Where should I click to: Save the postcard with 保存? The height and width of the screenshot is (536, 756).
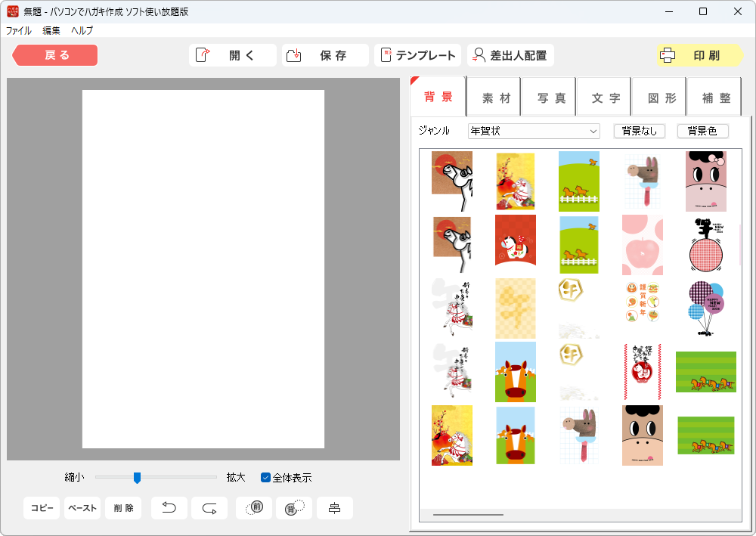coord(325,55)
